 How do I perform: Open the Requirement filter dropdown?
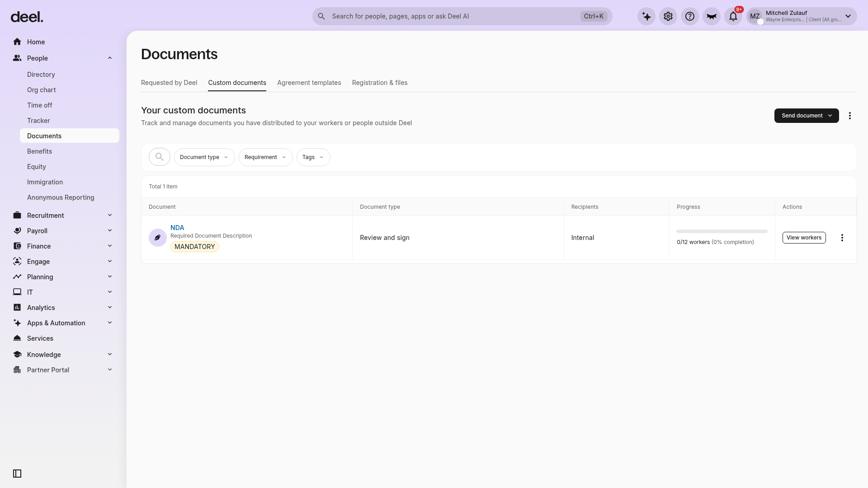tap(266, 157)
